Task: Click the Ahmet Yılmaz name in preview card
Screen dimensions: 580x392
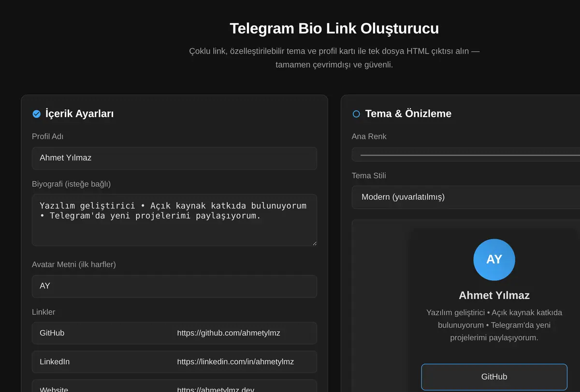Action: point(494,295)
